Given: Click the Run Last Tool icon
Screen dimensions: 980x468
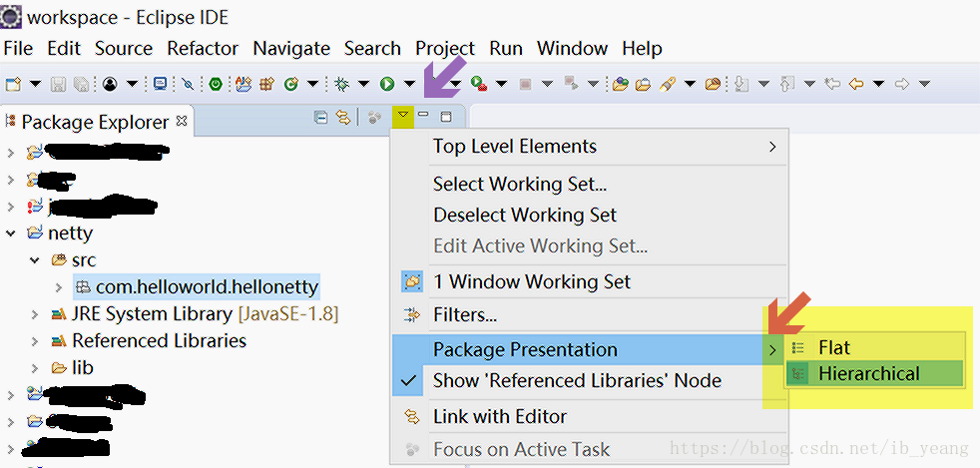Looking at the screenshot, I should pos(479,84).
